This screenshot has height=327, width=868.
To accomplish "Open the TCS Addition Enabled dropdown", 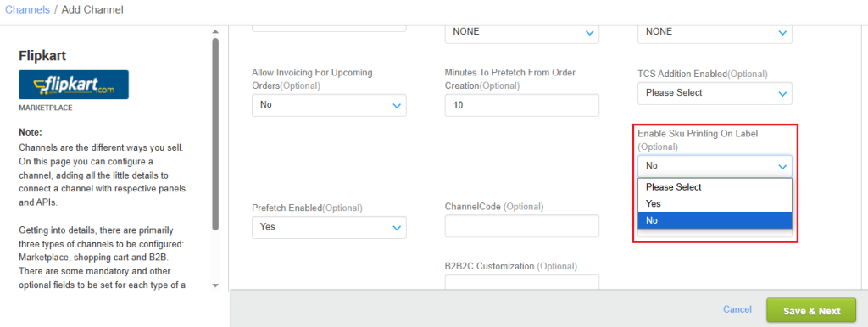I will point(715,93).
